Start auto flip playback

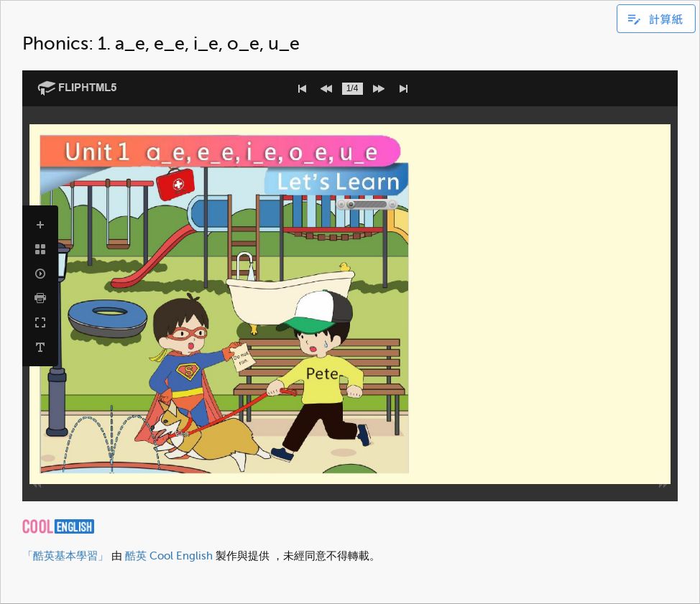pos(40,274)
